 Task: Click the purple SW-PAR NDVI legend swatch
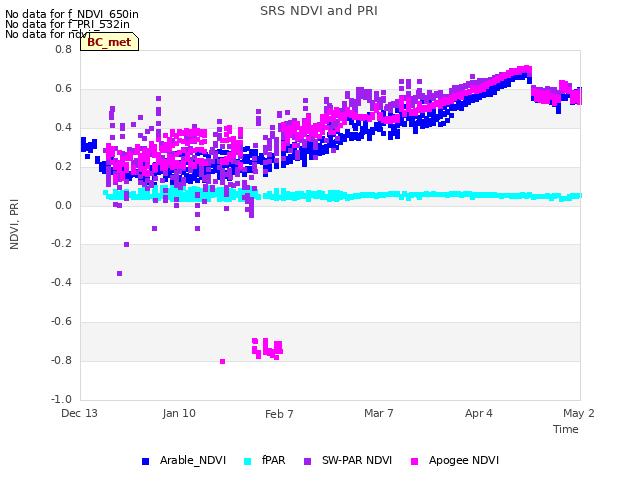[x=308, y=461]
